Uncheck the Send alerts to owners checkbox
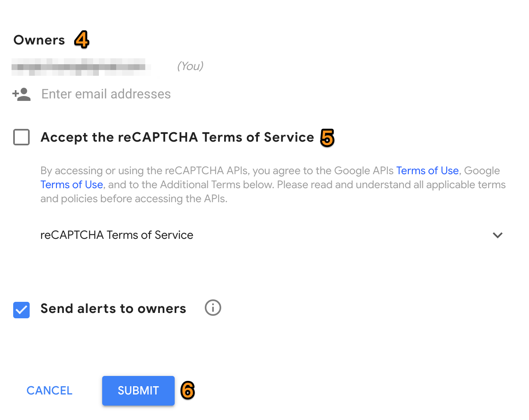 (21, 310)
